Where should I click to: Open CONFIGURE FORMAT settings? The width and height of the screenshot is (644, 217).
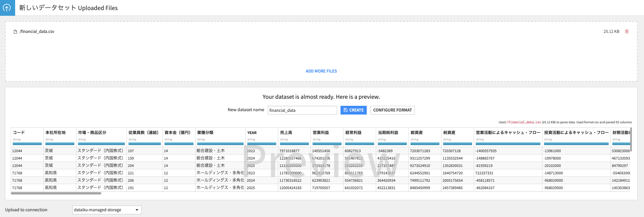pos(392,110)
